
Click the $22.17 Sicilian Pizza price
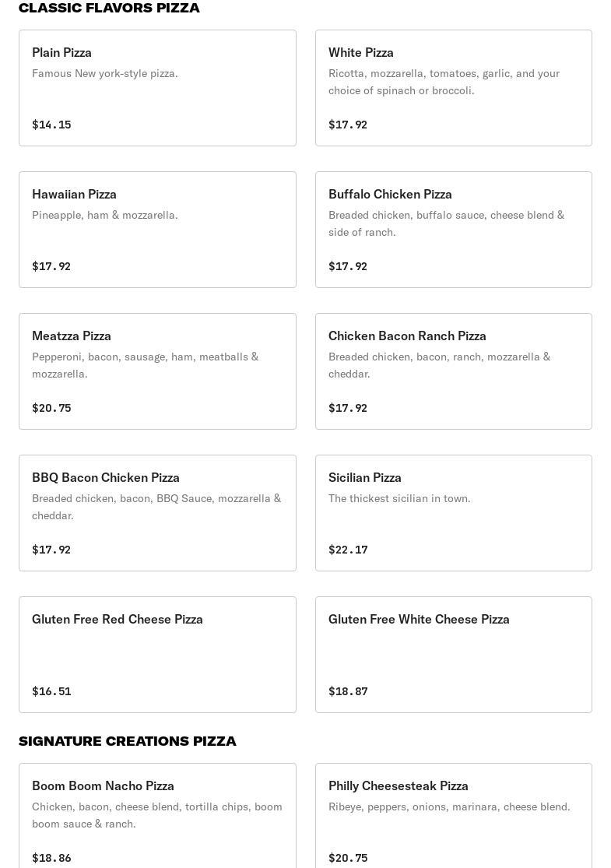point(348,550)
